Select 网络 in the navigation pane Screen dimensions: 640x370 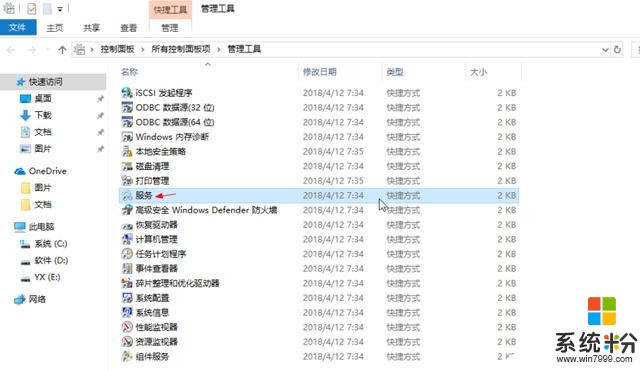(x=37, y=299)
